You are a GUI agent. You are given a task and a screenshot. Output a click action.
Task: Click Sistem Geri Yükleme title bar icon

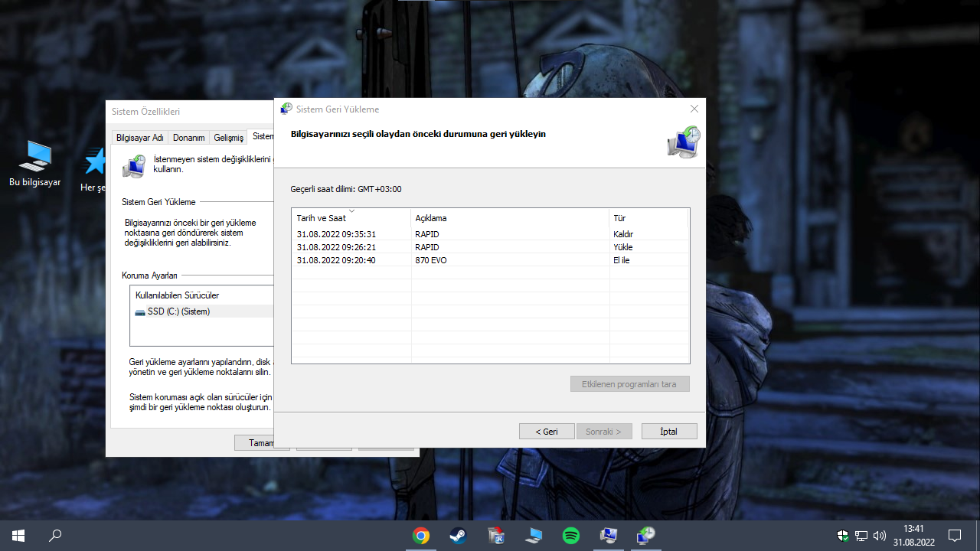point(286,109)
